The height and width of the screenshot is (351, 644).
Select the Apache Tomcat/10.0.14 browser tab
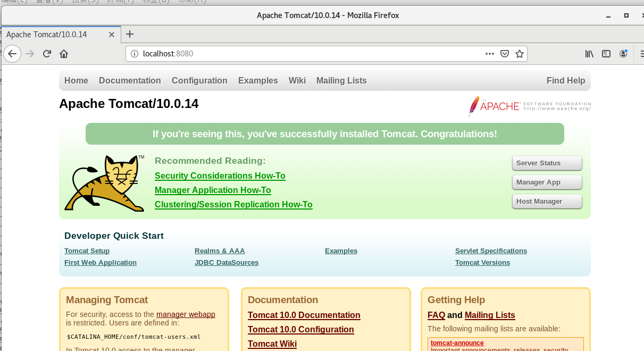coord(60,35)
